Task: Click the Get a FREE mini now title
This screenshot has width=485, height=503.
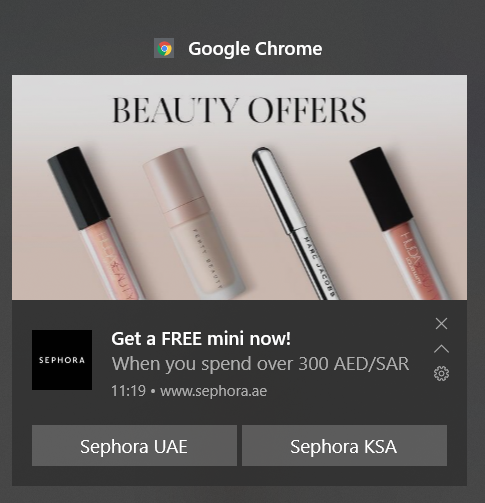Action: tap(201, 339)
